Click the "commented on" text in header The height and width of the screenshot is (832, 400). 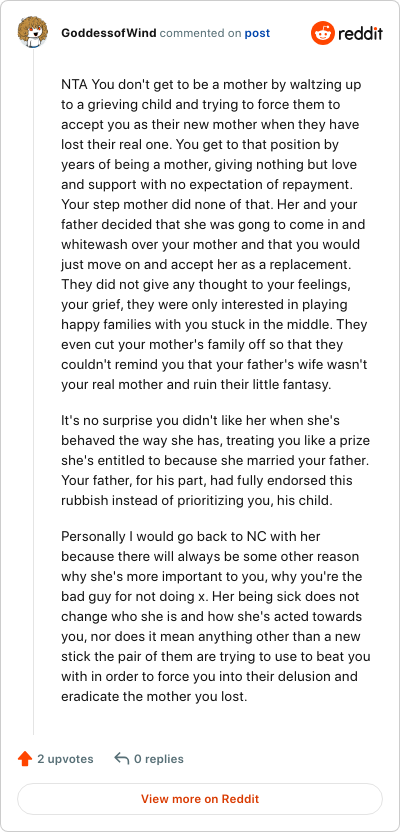tap(201, 33)
